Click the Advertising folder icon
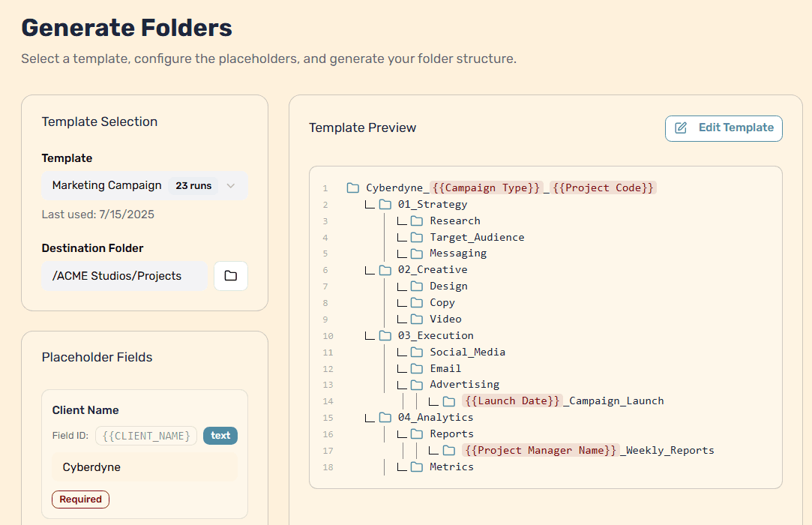812x525 pixels. click(x=417, y=385)
